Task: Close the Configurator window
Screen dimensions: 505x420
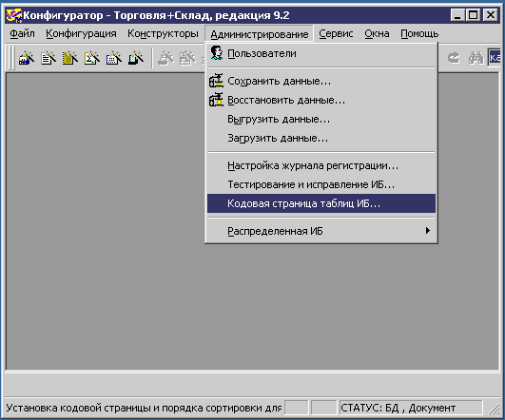Action: pyautogui.click(x=491, y=15)
